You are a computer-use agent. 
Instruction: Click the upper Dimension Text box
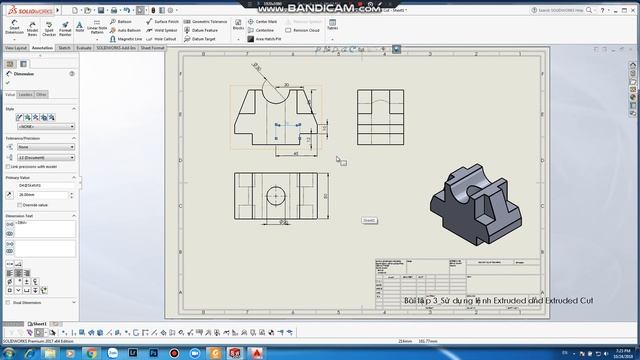45,229
